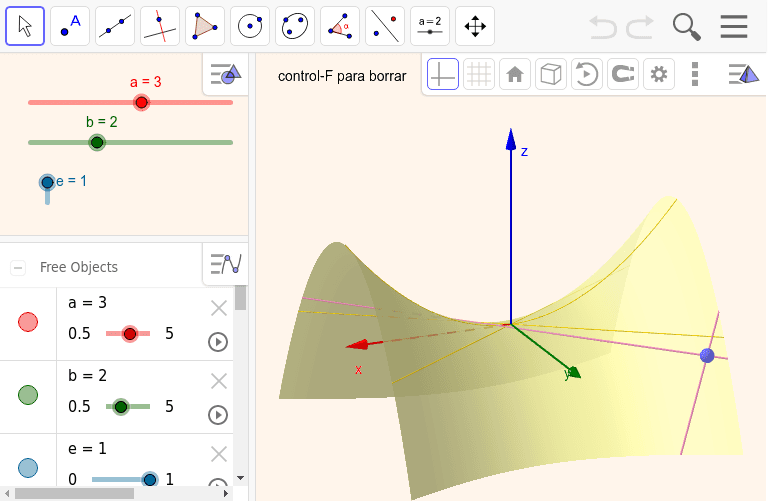Select the Ellipse tool
This screenshot has width=768, height=503.
(295, 26)
